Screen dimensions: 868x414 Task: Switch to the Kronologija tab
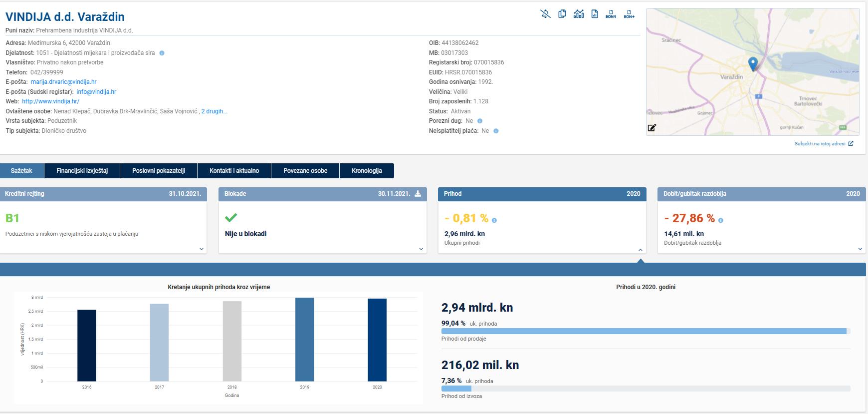(367, 171)
